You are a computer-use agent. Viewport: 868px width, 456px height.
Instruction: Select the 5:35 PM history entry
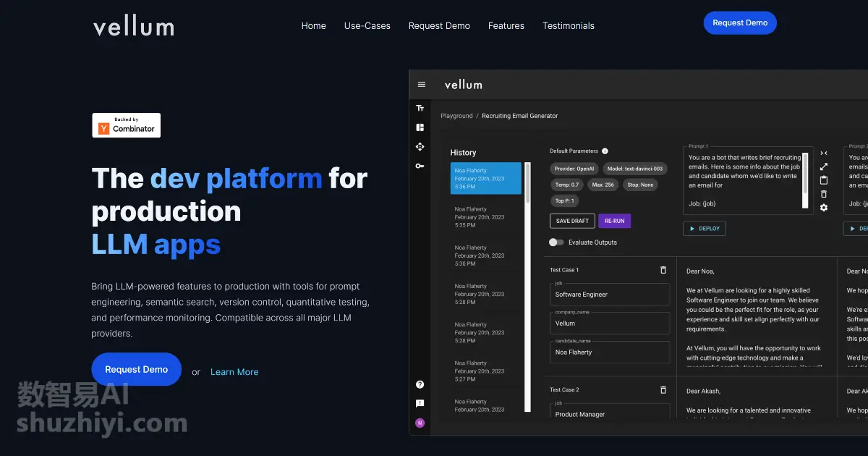pyautogui.click(x=486, y=217)
